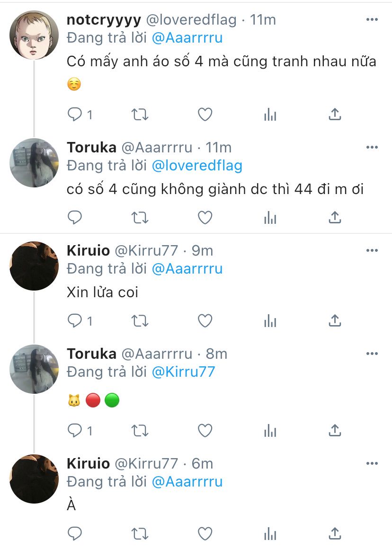392x549 pixels.
Task: Like Kiruio's 'Xin lửa coi' tweet
Action: pyautogui.click(x=205, y=321)
